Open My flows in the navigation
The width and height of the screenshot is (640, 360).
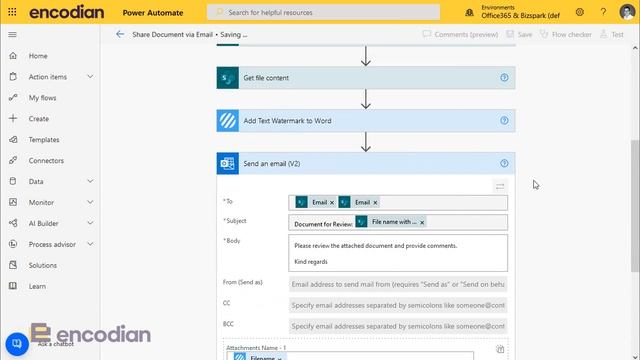pos(42,98)
